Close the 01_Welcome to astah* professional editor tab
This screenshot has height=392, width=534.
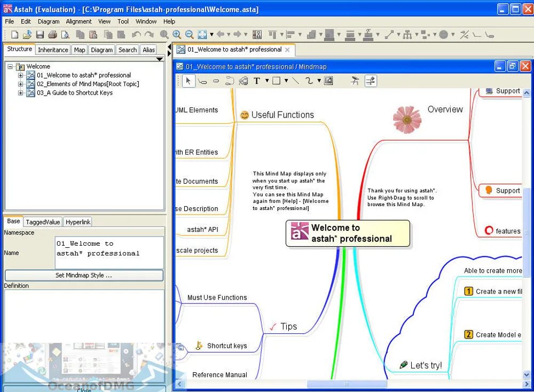[x=287, y=50]
